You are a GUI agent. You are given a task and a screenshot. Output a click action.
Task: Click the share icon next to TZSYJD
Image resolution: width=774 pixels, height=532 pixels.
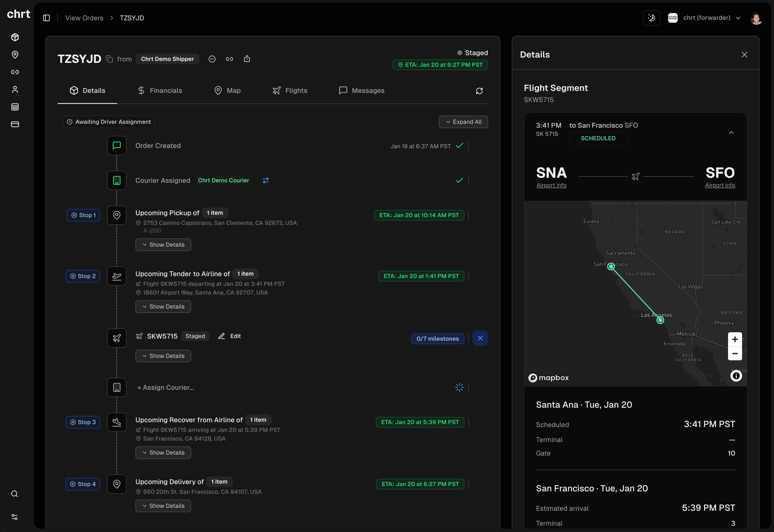point(247,59)
